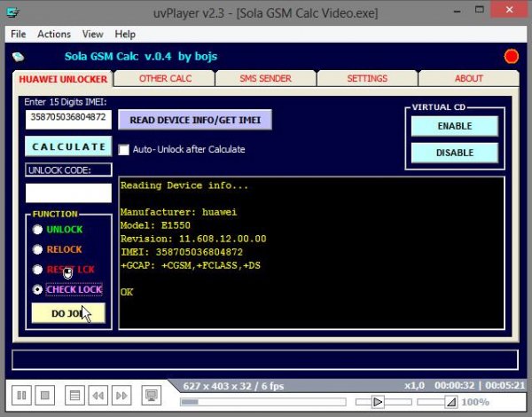This screenshot has width=532, height=417.
Task: Open the ABOUT tab
Action: pos(468,78)
